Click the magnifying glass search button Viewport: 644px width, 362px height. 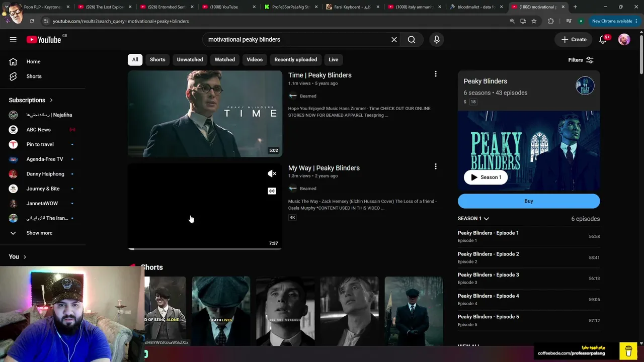(x=412, y=40)
